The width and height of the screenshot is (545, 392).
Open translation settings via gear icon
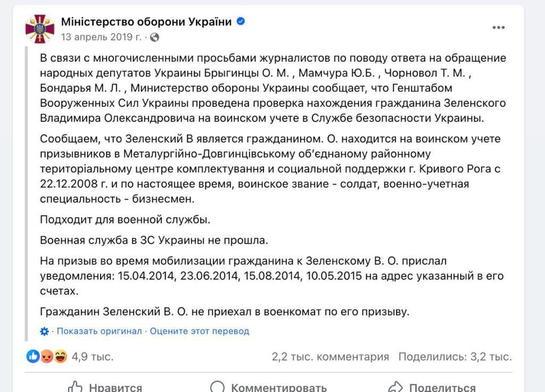coord(45,330)
